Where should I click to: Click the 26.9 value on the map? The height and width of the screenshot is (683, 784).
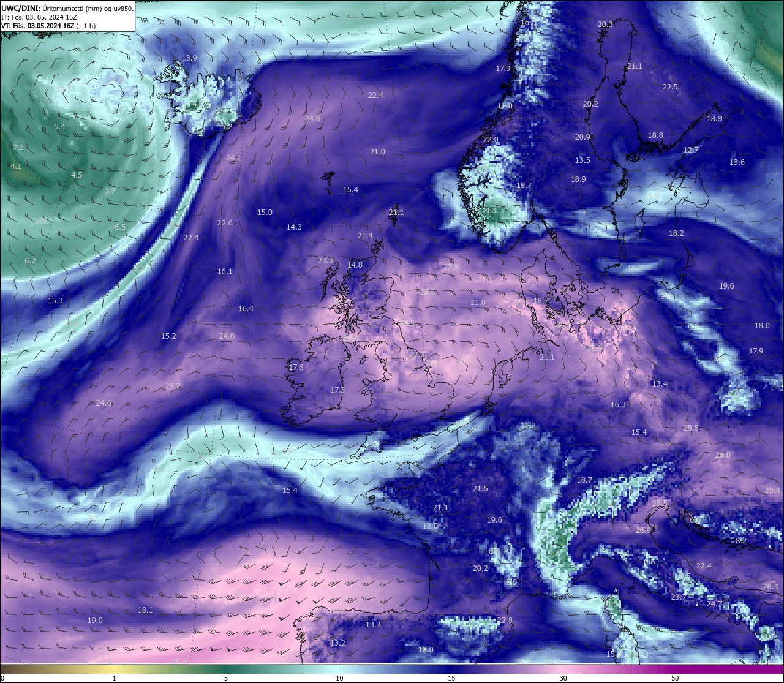pyautogui.click(x=643, y=530)
